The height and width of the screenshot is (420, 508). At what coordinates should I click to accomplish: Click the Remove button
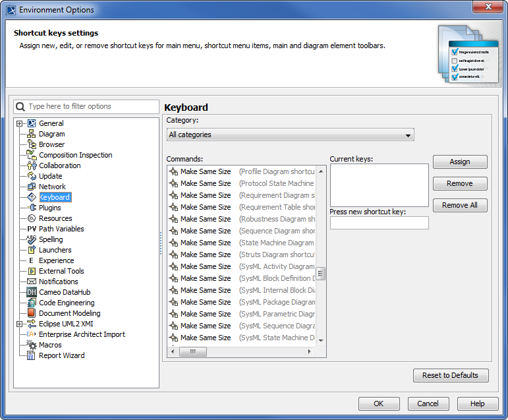[460, 183]
